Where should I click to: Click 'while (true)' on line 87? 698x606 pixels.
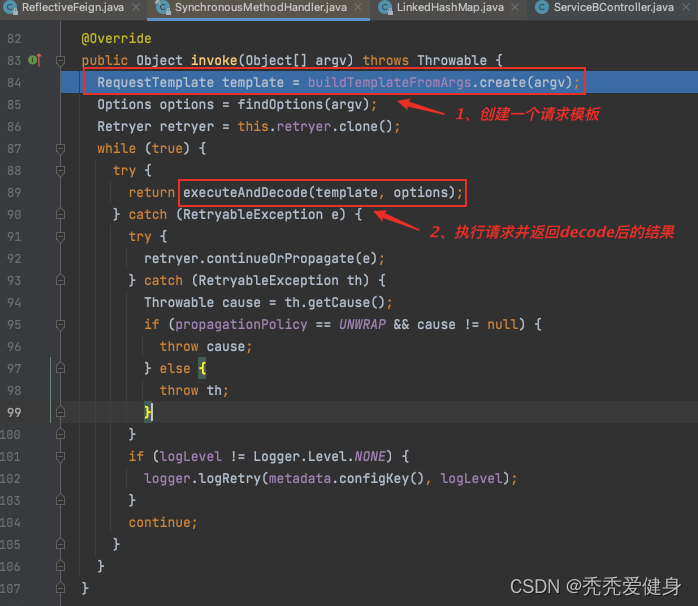(x=143, y=148)
